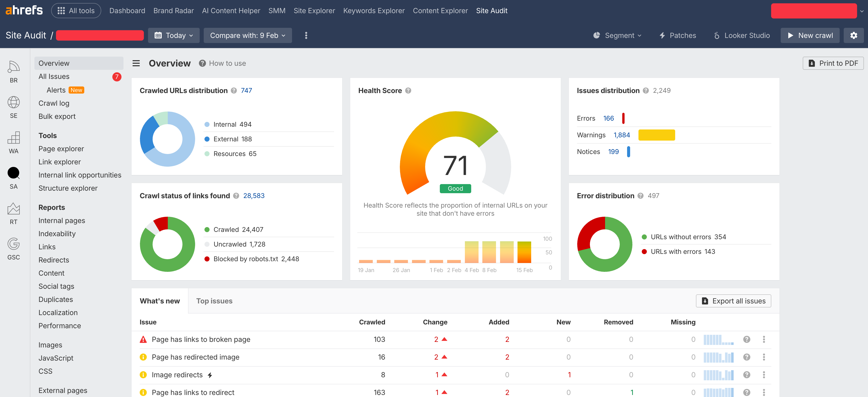
Task: Open the kebab menu for Page has redirected image
Action: [763, 357]
